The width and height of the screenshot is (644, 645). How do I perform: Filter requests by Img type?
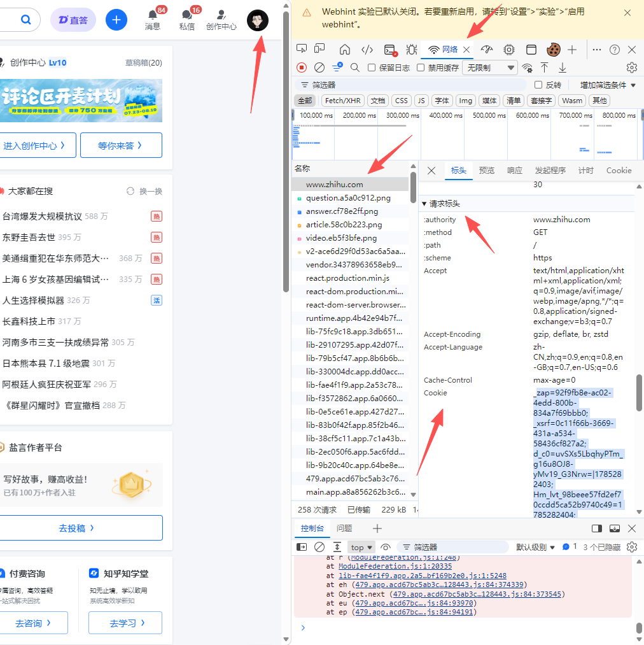pos(466,101)
